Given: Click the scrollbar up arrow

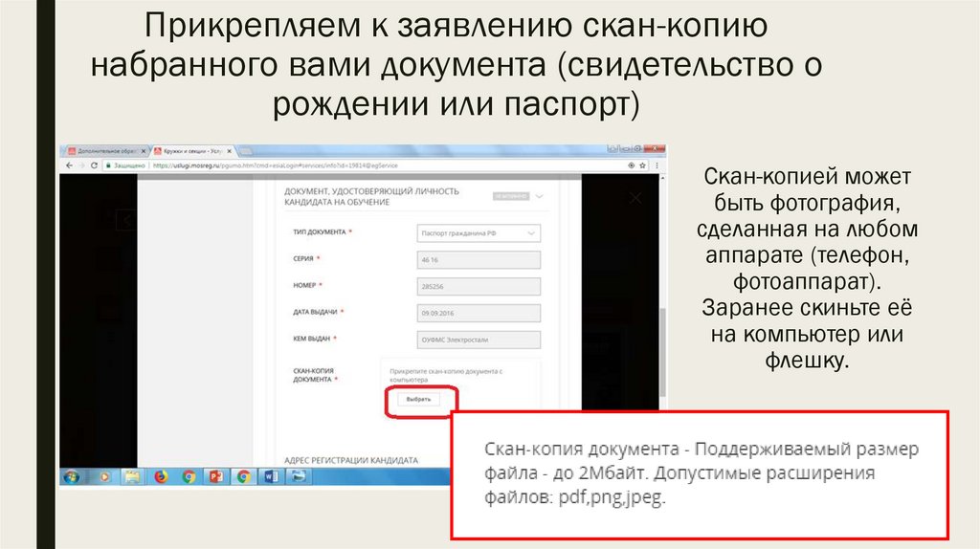Looking at the screenshot, I should [x=662, y=179].
